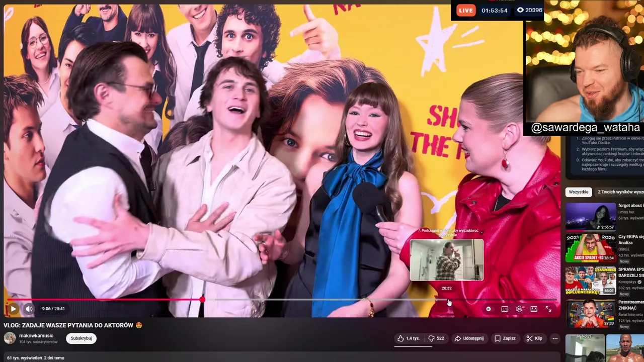Click the play button in the player
The width and height of the screenshot is (644, 362).
14,309
